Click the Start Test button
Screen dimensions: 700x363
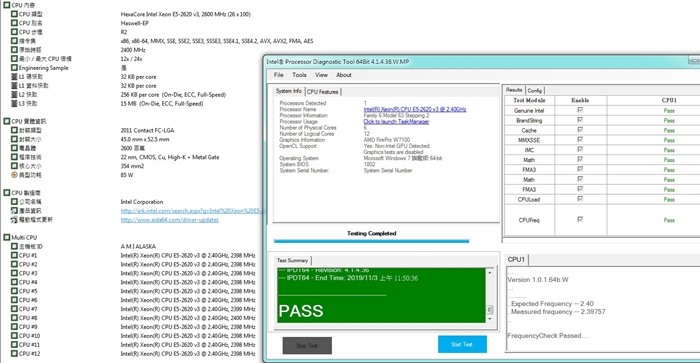coord(462,344)
